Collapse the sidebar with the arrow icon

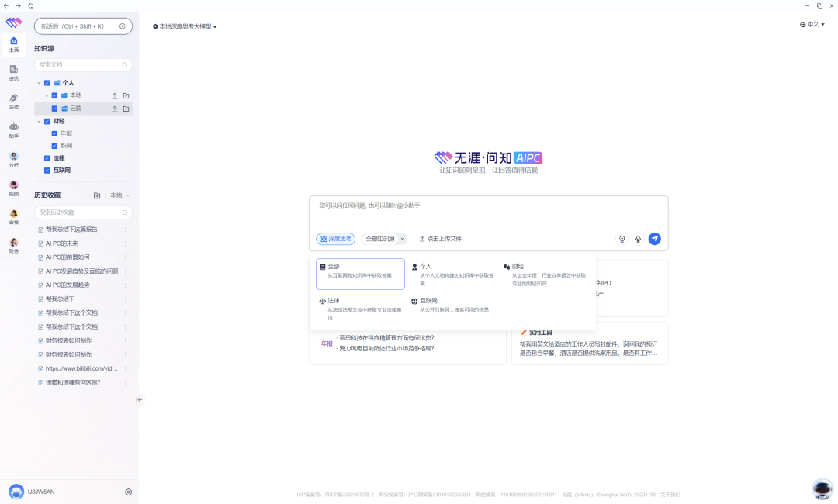point(139,399)
